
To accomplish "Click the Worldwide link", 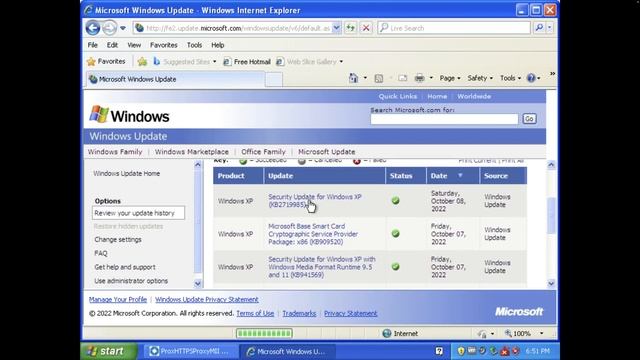I will [x=474, y=96].
